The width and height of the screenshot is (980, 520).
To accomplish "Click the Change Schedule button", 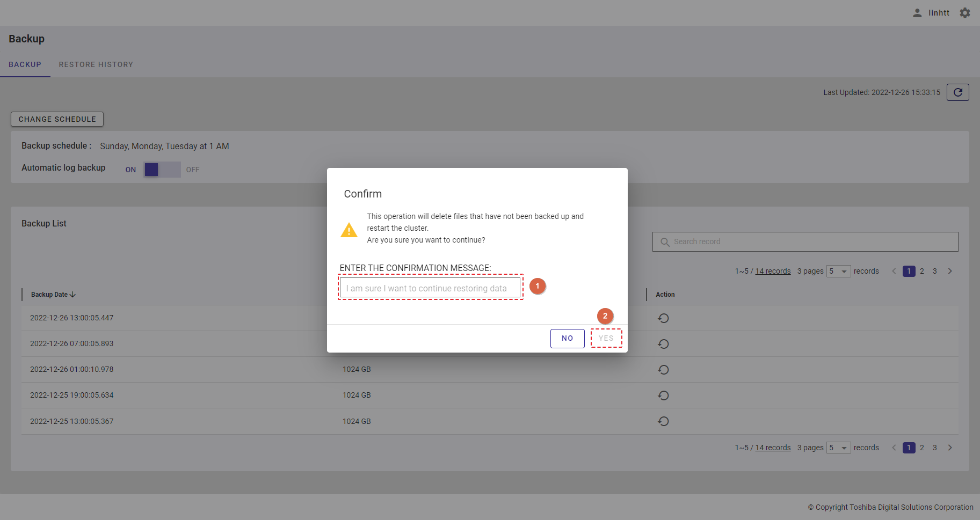I will [57, 119].
